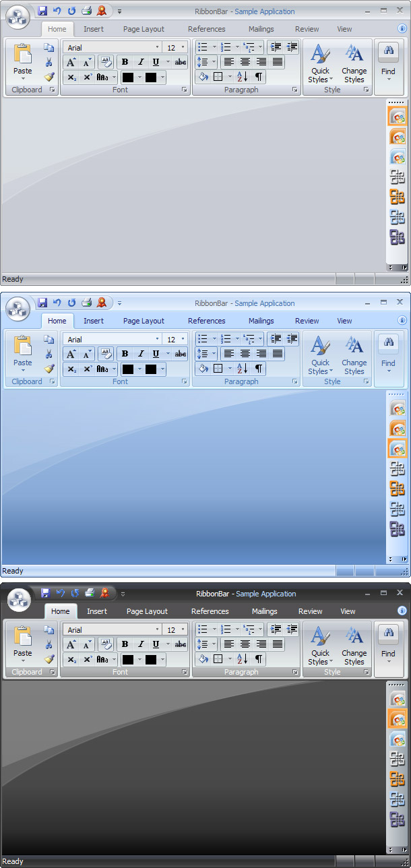
Task: Switch to References tab in the black window
Action: (x=210, y=611)
